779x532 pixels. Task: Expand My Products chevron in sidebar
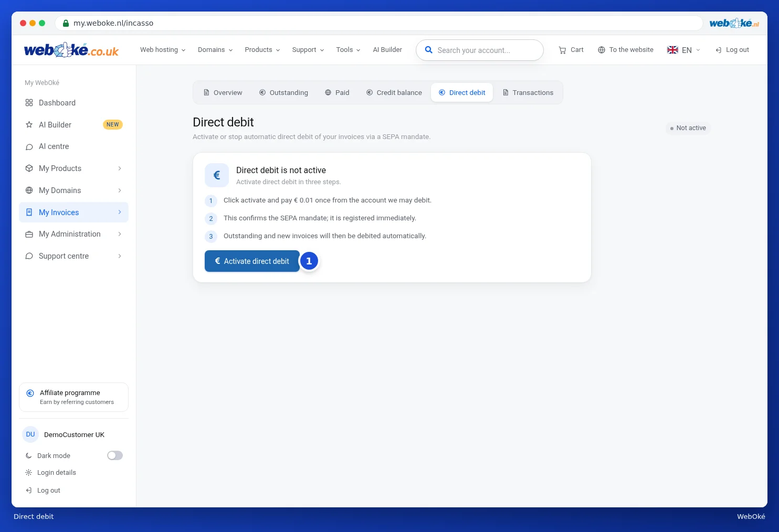coord(120,168)
